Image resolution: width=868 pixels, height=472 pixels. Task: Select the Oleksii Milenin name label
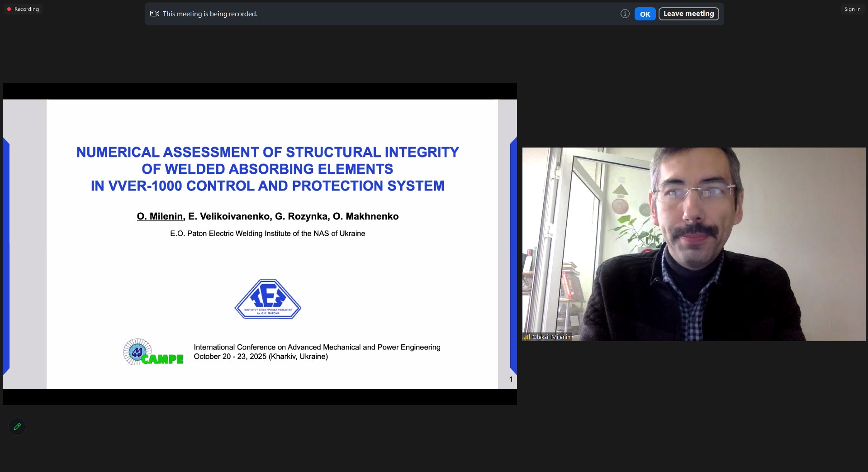click(551, 337)
